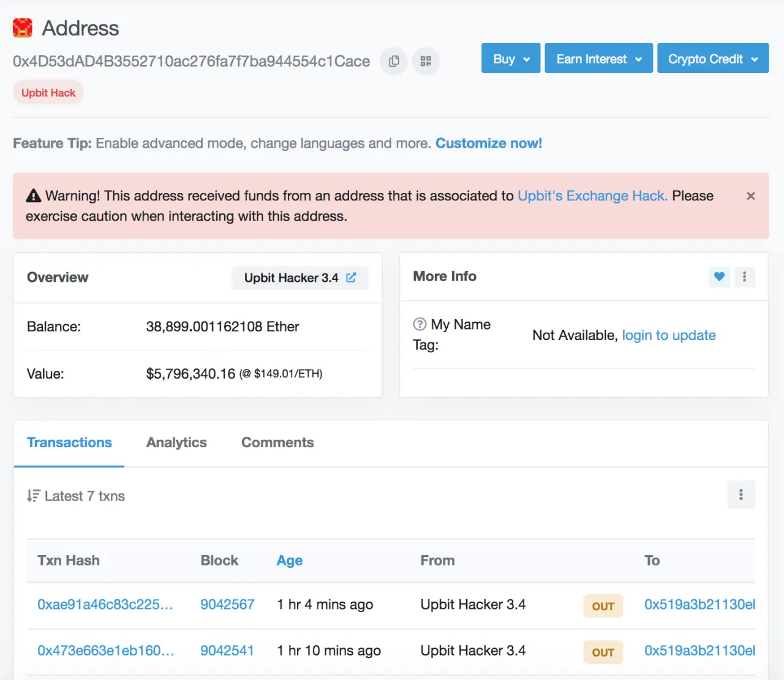
Task: Toggle the Age column format
Action: coord(289,561)
